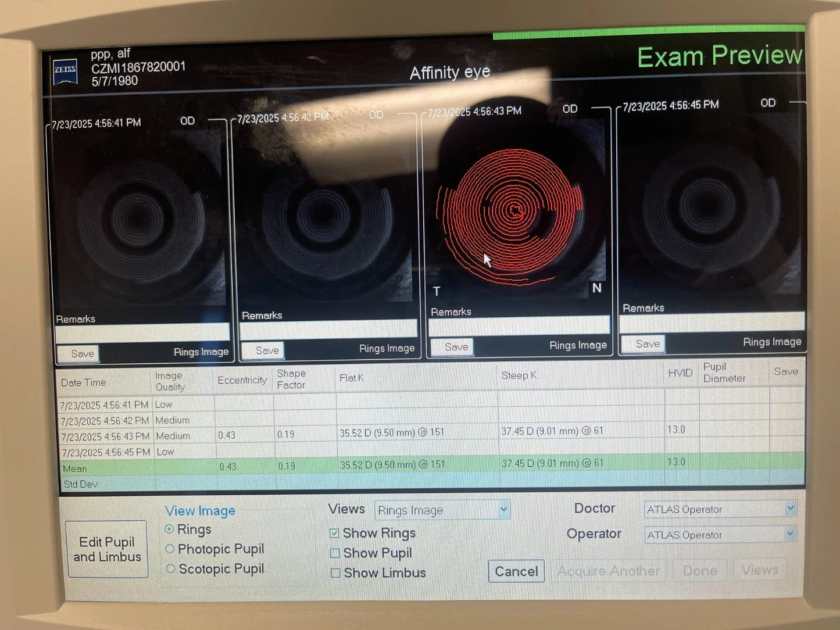Click the View Image label
This screenshot has width=840, height=630.
click(201, 511)
